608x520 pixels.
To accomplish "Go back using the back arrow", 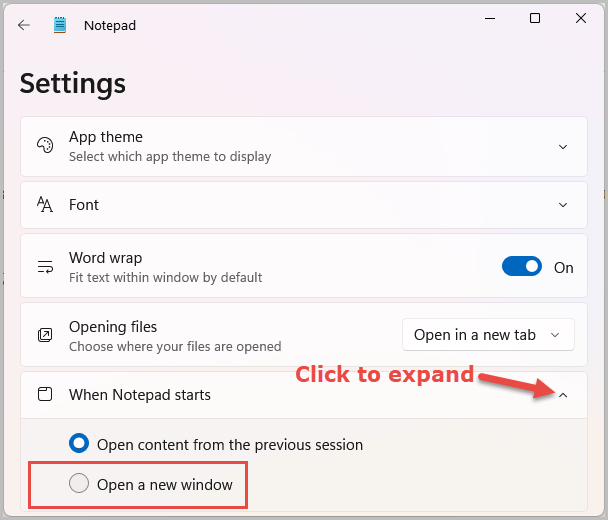I will click(x=24, y=25).
